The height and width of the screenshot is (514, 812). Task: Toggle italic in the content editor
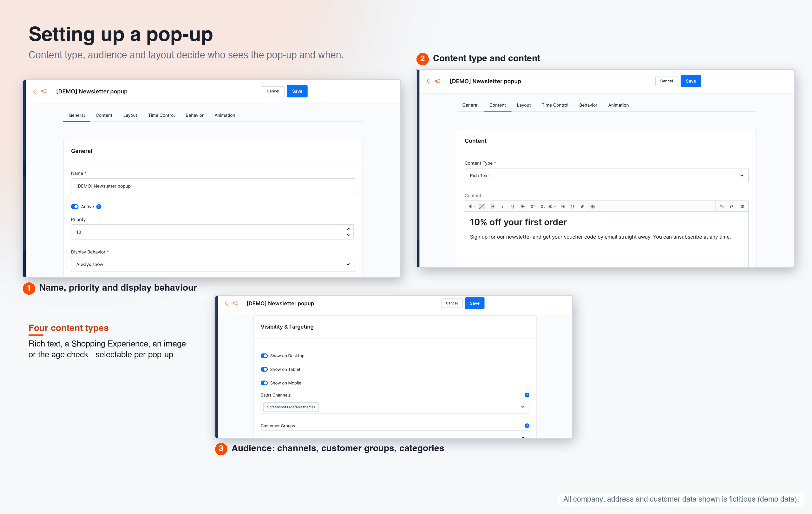coord(502,207)
